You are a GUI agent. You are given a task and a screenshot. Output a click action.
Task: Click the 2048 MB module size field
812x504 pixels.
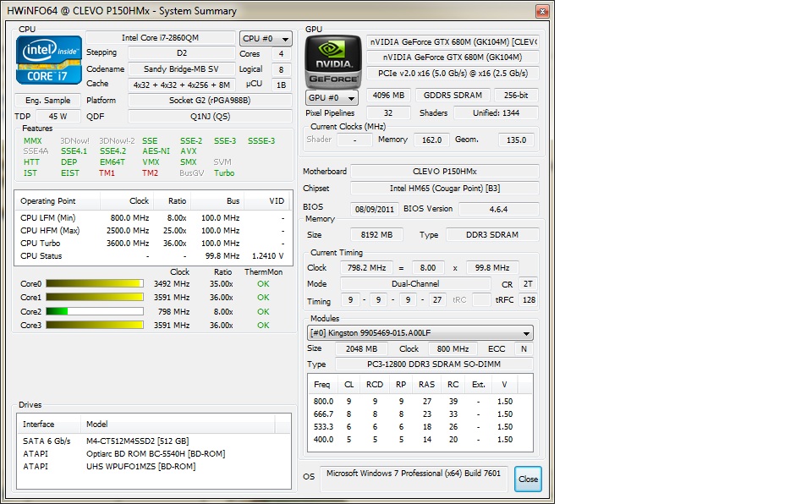tap(361, 348)
